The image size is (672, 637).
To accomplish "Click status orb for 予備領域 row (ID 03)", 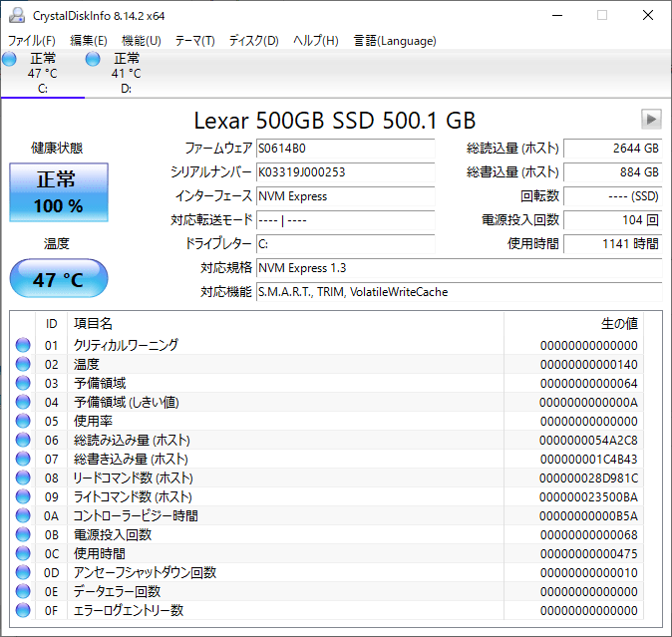I will pyautogui.click(x=23, y=383).
